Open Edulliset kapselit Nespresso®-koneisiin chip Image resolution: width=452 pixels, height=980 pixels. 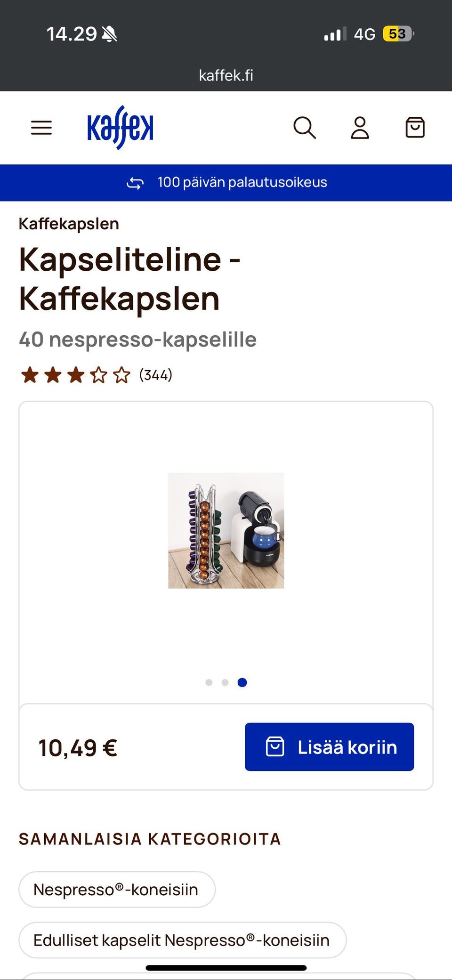click(x=182, y=940)
